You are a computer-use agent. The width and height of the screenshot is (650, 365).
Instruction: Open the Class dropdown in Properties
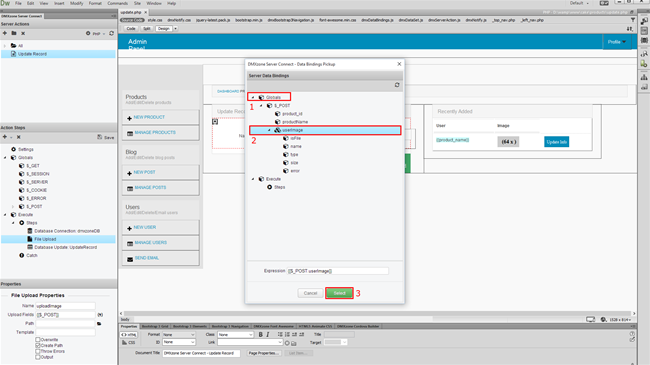(x=235, y=335)
